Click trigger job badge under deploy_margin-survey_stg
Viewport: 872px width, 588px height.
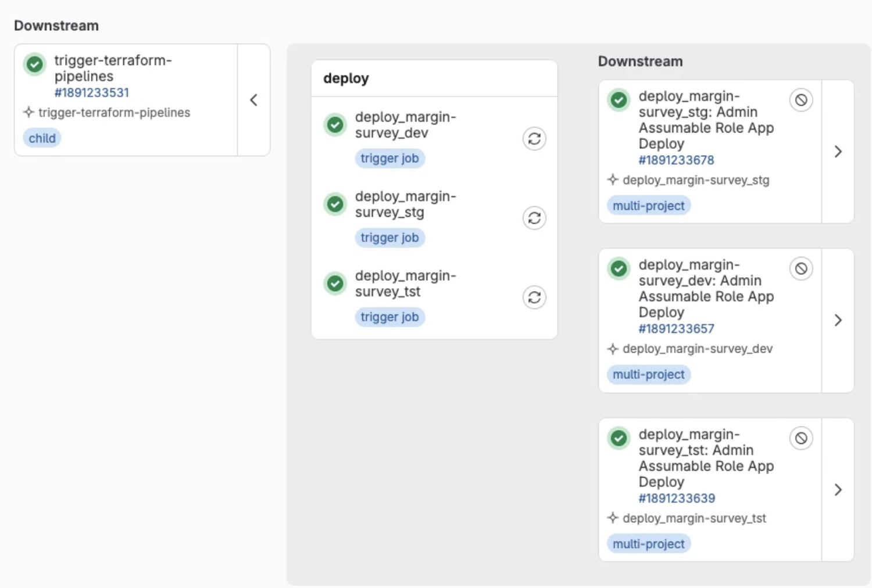[389, 238]
